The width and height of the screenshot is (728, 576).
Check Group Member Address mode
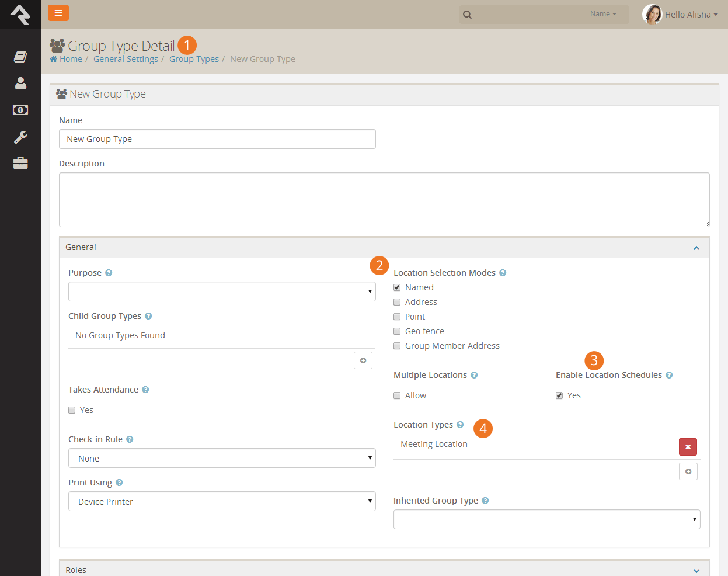(x=397, y=346)
